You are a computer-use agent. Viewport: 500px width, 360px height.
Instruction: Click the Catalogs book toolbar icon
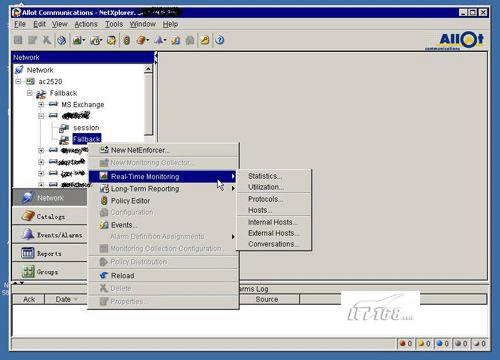pos(141,40)
